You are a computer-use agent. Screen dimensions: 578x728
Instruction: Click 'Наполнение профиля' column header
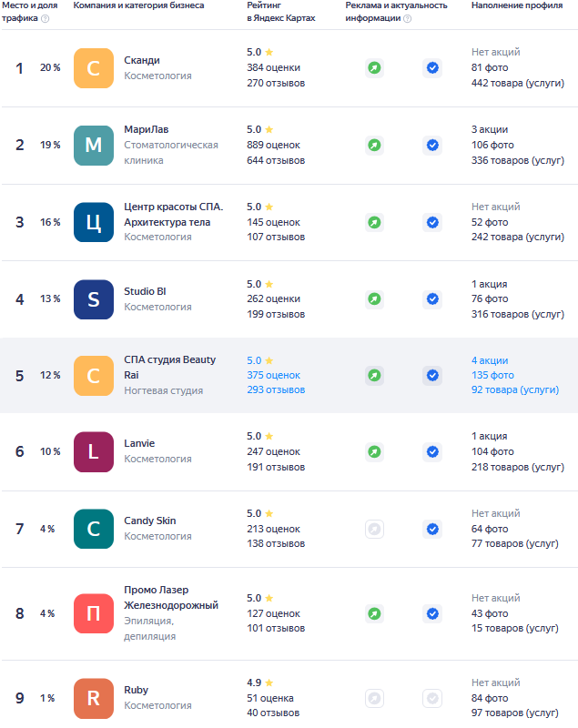point(517,5)
